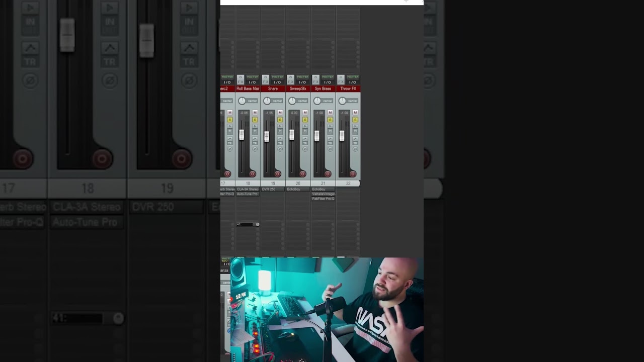Mute the Roll Bass Main track
Viewport: 644px width, 362px height.
(x=255, y=113)
